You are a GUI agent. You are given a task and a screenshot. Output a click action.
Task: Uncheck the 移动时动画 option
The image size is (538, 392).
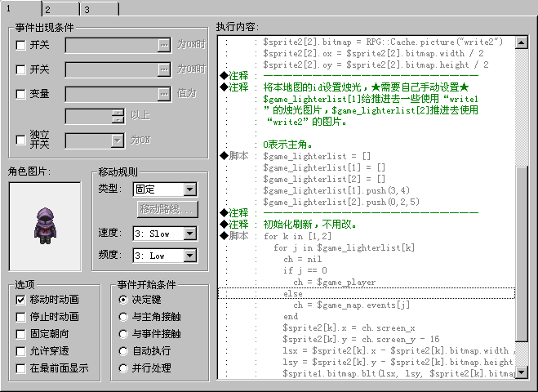[x=20, y=300]
